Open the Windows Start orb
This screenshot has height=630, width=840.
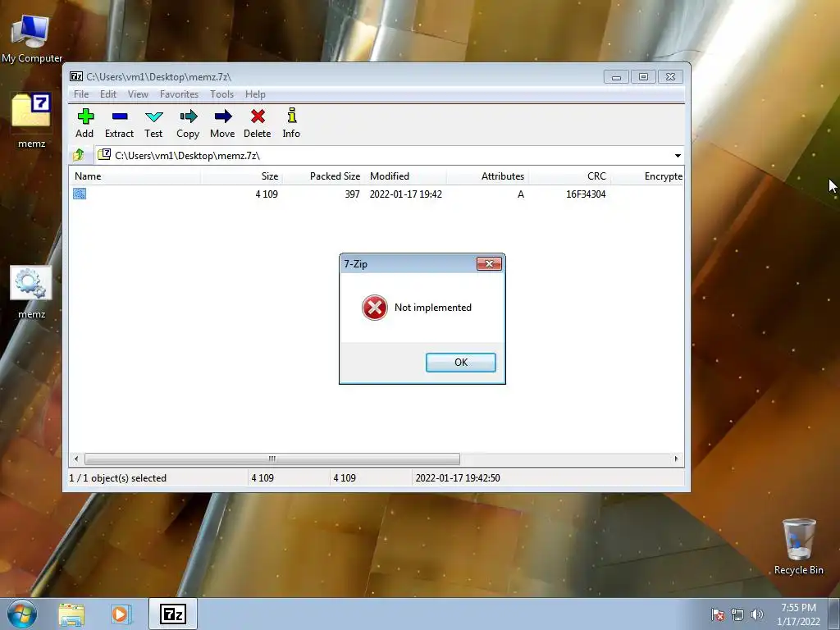[22, 614]
